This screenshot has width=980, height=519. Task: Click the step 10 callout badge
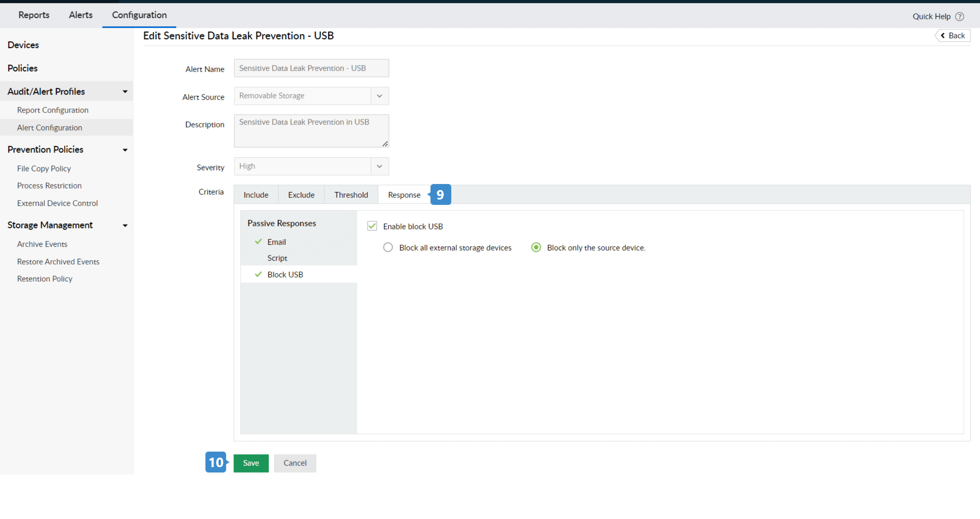[x=216, y=462]
